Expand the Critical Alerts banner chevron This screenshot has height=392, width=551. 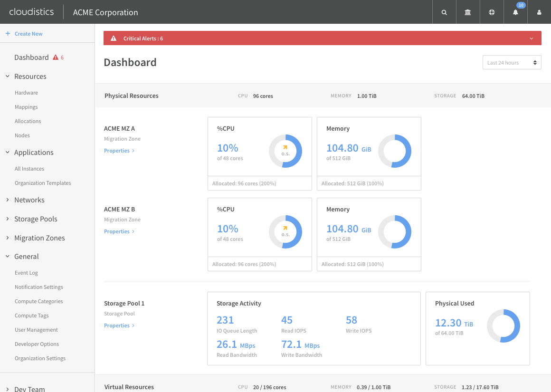532,38
